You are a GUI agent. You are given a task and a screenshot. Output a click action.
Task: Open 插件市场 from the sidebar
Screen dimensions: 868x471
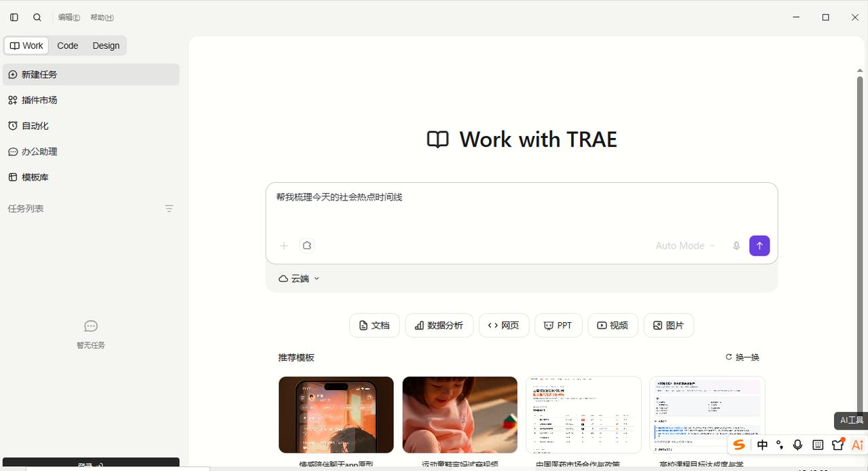[x=91, y=100]
